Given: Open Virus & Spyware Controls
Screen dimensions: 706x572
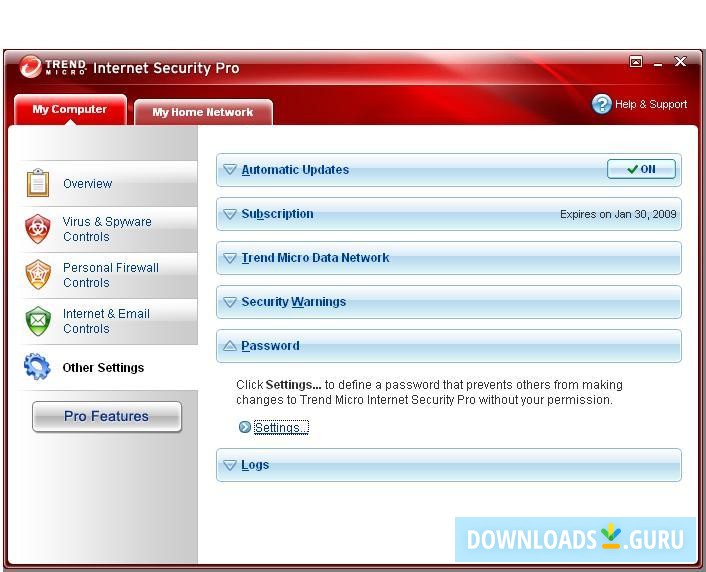Looking at the screenshot, I should pos(109,229).
